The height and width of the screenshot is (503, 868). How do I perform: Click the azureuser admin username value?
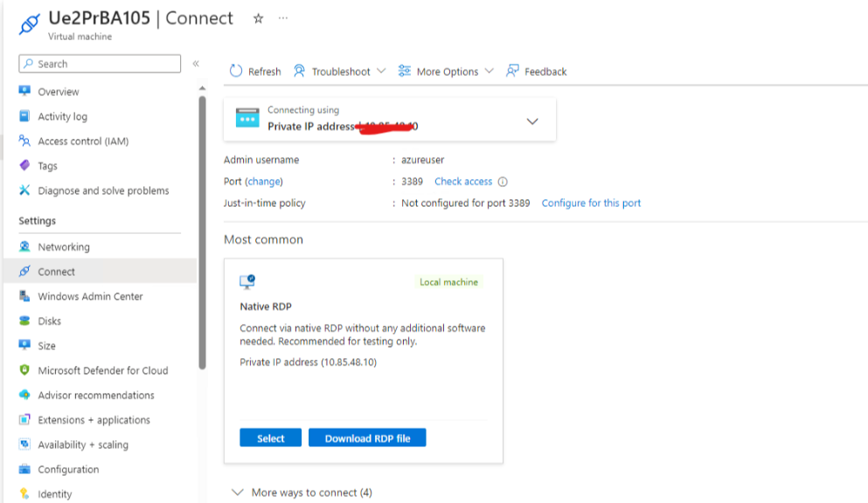coord(422,160)
